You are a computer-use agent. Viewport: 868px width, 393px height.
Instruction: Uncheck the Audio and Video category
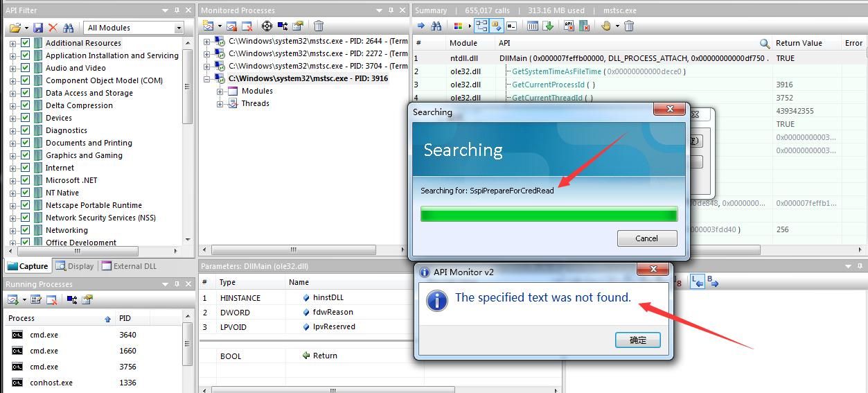(x=26, y=68)
